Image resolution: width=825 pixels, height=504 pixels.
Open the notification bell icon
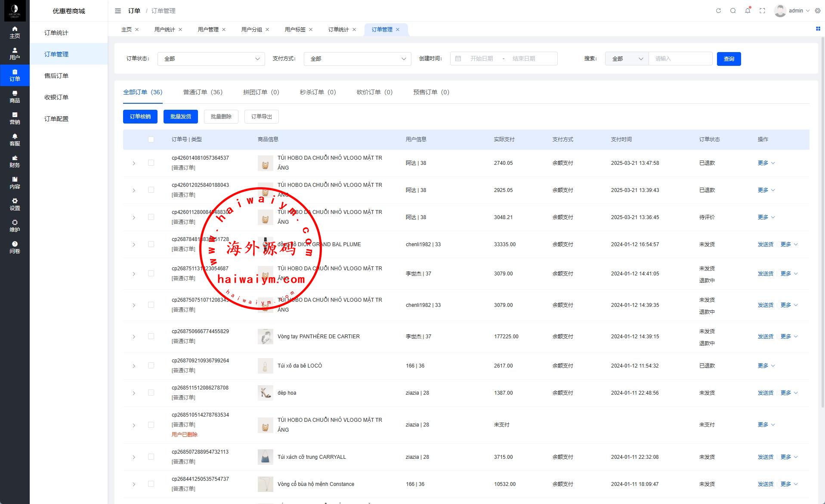tap(748, 11)
